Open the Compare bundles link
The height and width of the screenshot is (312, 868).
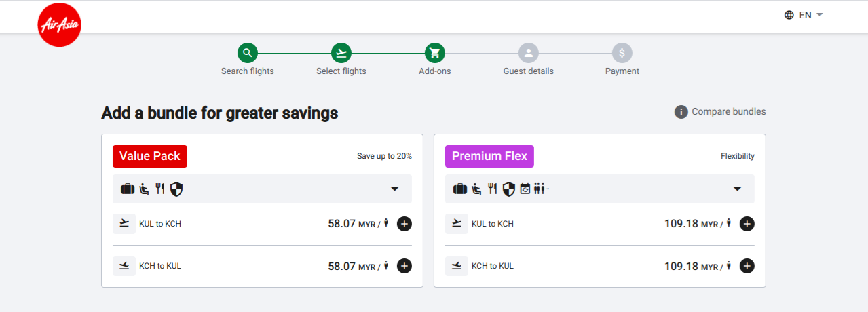729,112
